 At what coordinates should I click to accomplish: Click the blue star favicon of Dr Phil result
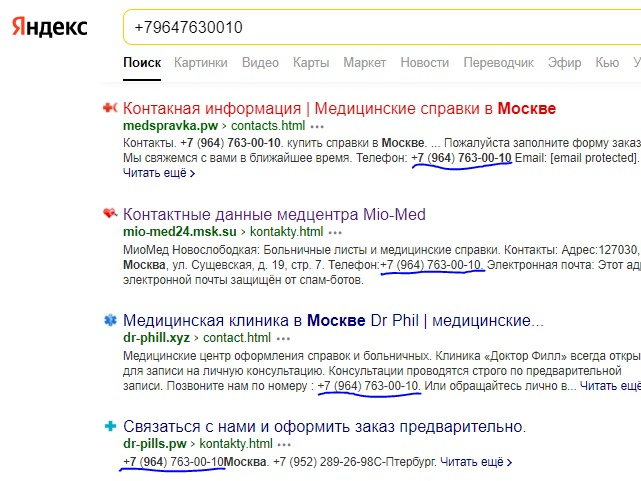(x=109, y=321)
